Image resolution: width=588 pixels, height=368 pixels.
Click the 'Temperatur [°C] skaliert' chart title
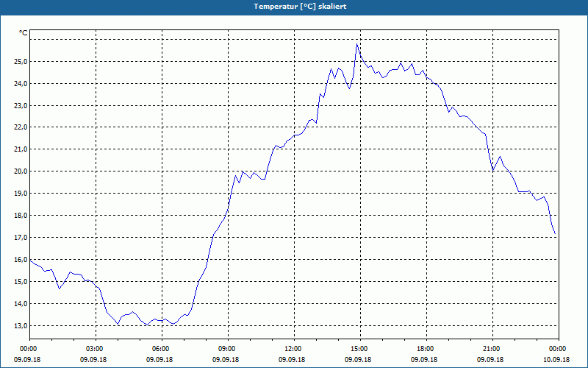[300, 7]
